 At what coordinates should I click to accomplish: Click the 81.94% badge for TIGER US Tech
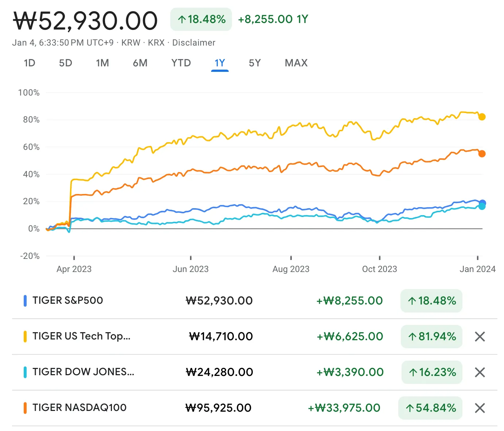tap(431, 337)
